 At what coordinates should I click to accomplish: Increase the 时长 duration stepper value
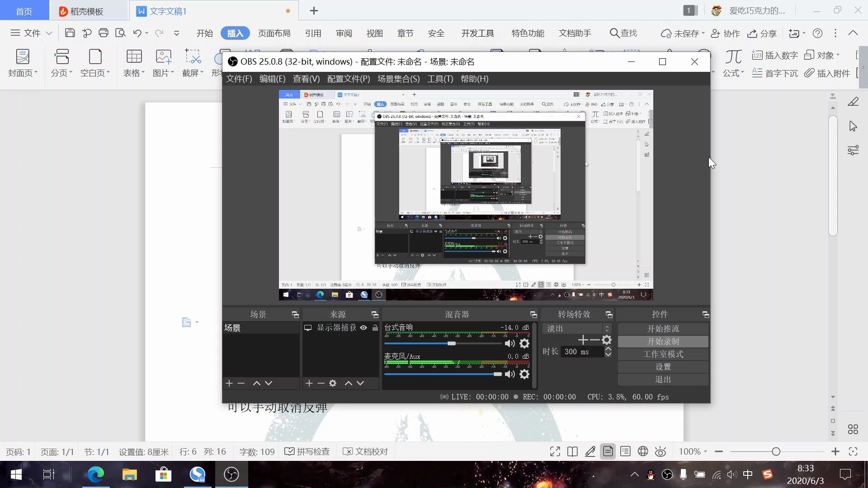(608, 349)
